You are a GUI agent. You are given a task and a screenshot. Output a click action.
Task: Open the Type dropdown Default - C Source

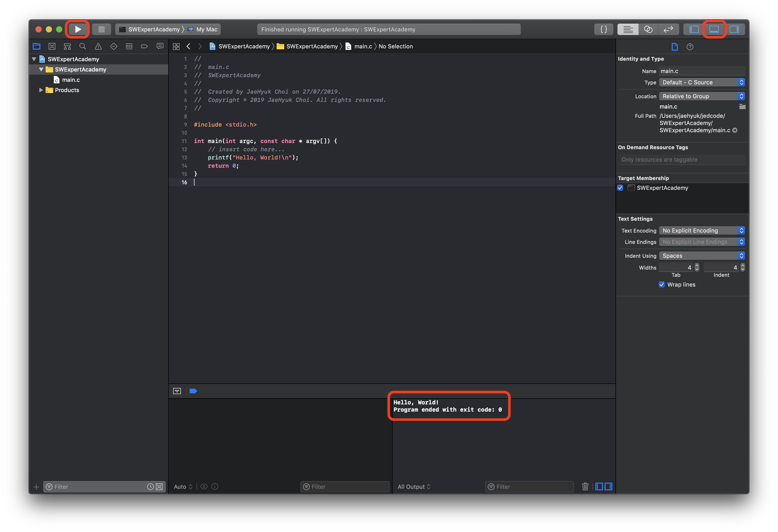702,82
